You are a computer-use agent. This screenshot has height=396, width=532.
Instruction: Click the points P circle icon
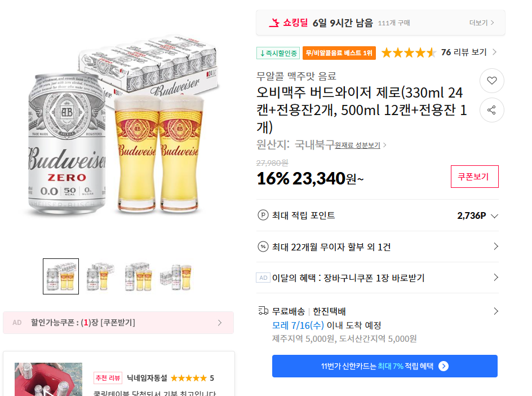coord(263,215)
